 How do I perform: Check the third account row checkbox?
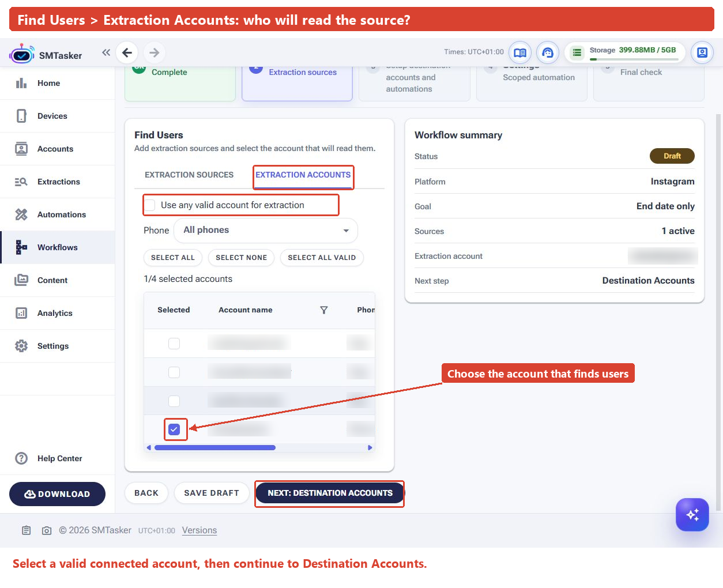[174, 401]
